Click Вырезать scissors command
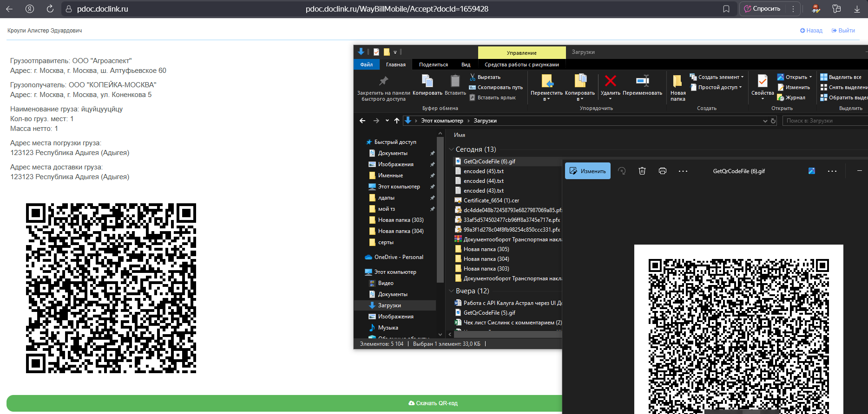This screenshot has width=868, height=414. (485, 77)
